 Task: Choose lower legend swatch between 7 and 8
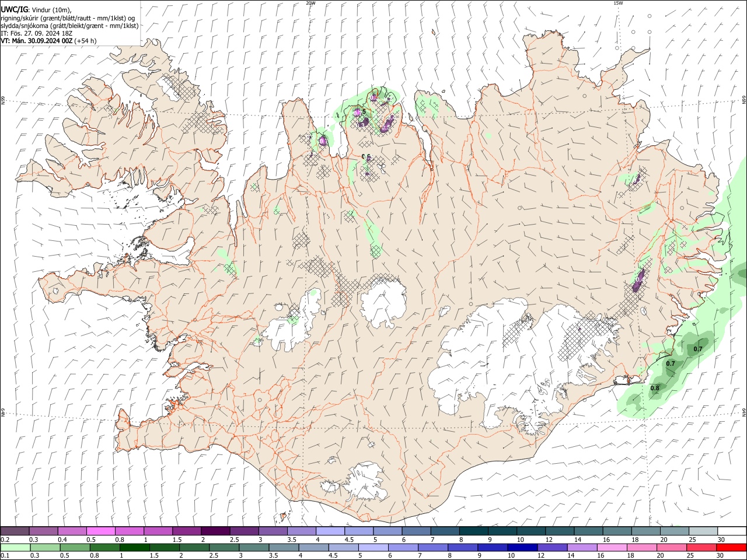tap(433, 547)
